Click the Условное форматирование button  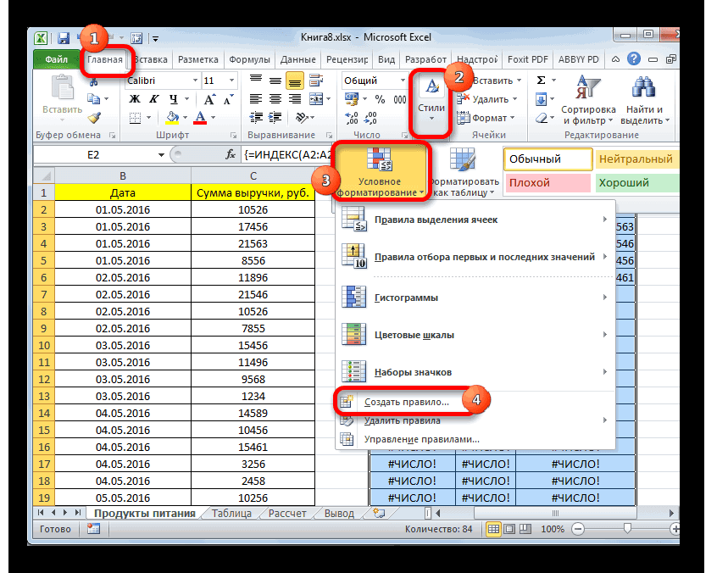(380, 172)
